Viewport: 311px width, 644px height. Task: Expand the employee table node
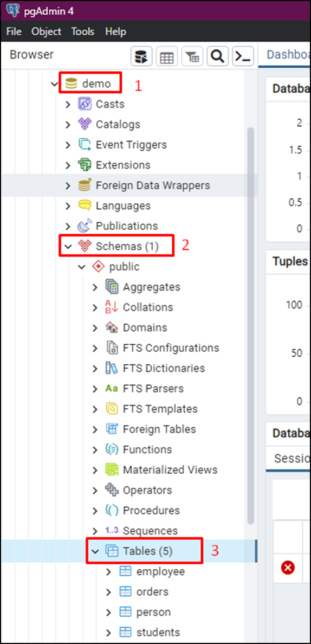coord(108,571)
